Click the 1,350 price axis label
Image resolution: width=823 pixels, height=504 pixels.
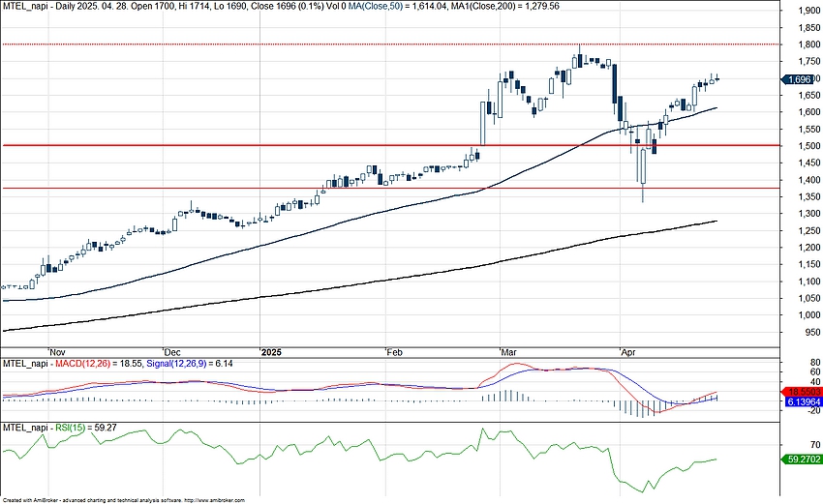(x=808, y=196)
